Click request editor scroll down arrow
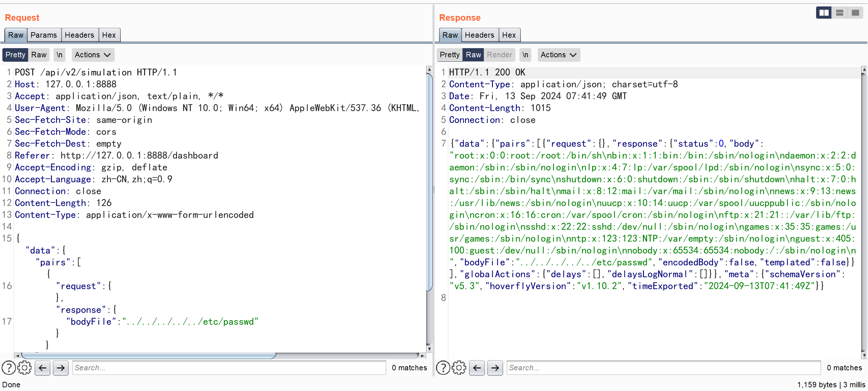Viewport: 868px width, 391px height. click(x=429, y=349)
